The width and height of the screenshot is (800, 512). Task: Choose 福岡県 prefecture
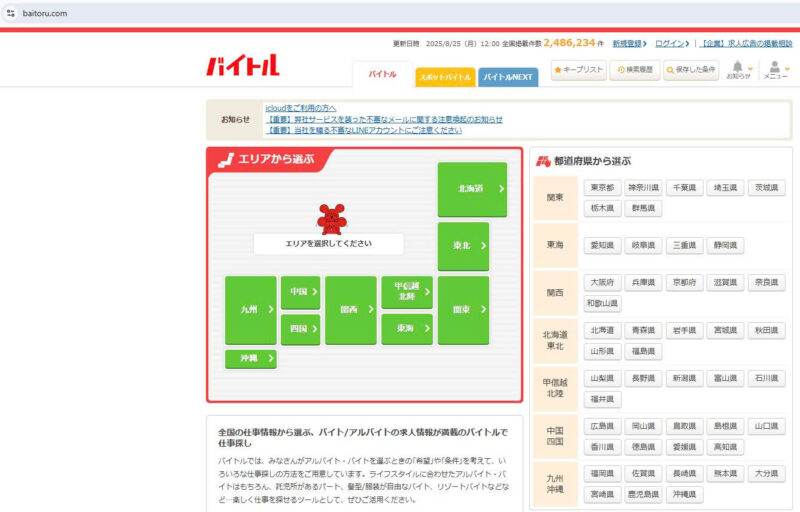603,474
